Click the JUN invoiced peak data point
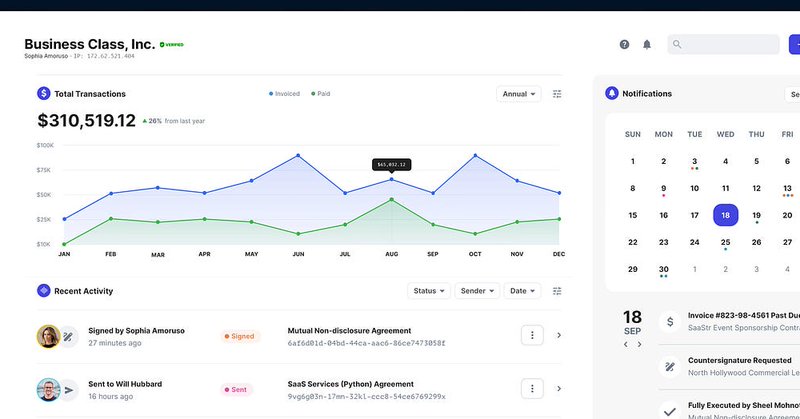Viewport: 800px width, 419px height. point(298,155)
